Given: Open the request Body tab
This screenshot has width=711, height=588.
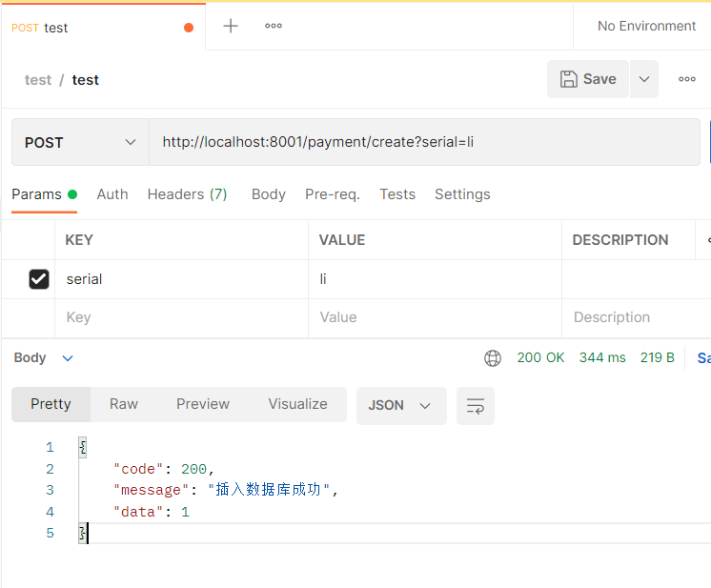Looking at the screenshot, I should [269, 194].
